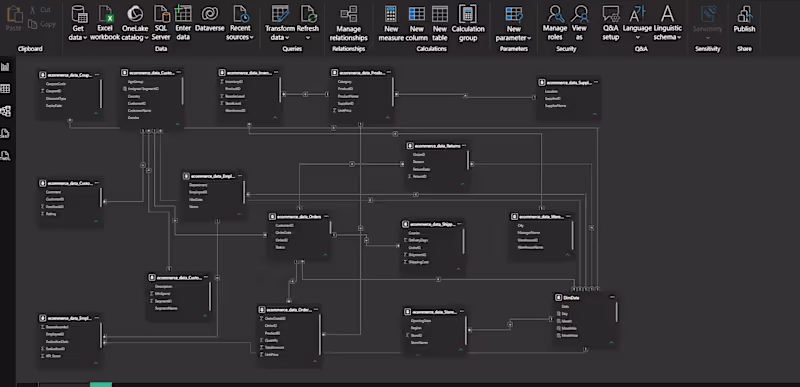The image size is (800, 387).
Task: Switch to Table view in left sidebar
Action: click(6, 89)
